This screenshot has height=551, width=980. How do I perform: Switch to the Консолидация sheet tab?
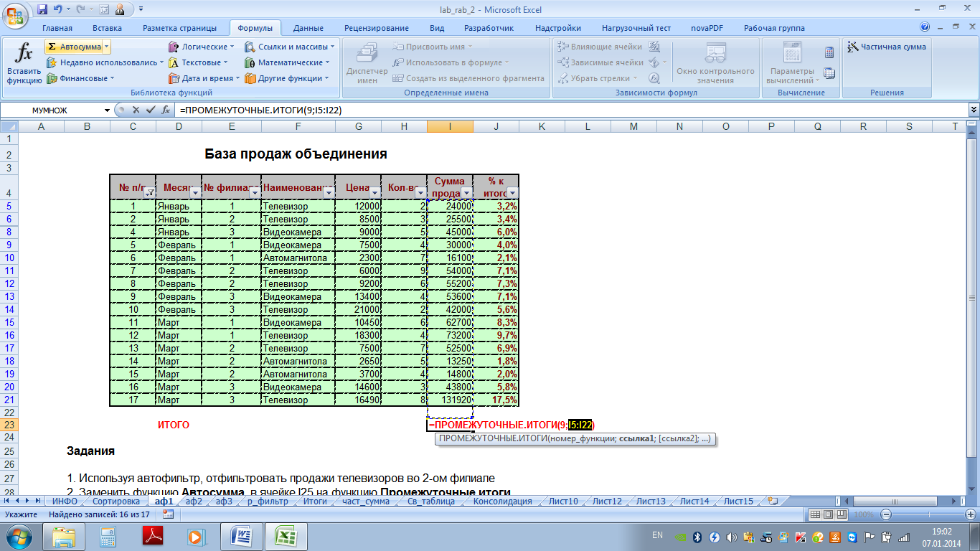503,501
